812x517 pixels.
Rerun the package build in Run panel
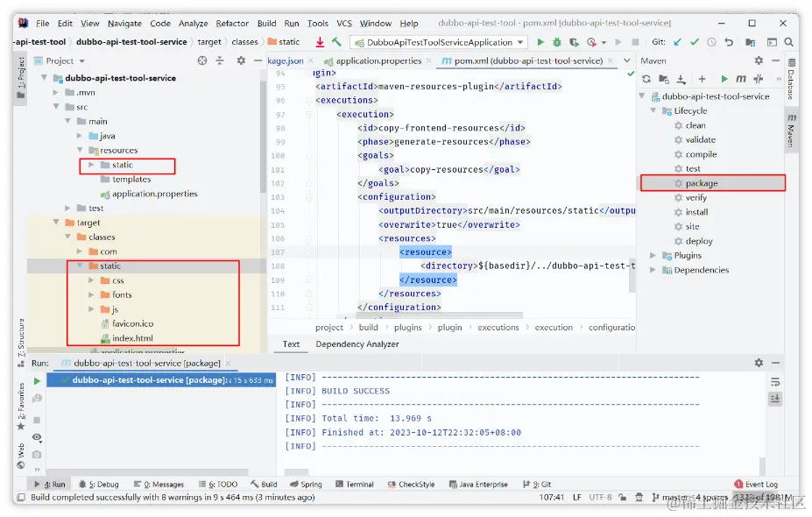pos(37,381)
